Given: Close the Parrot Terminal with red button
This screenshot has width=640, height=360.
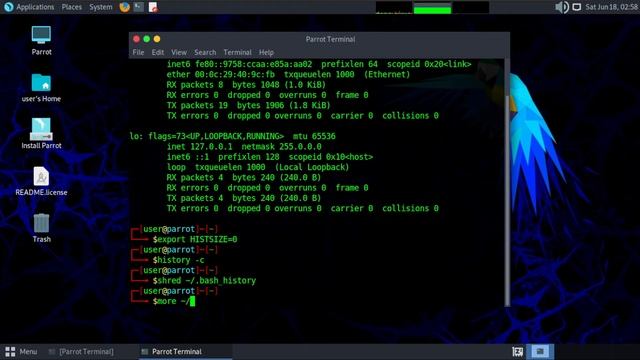Looking at the screenshot, I should (x=136, y=39).
